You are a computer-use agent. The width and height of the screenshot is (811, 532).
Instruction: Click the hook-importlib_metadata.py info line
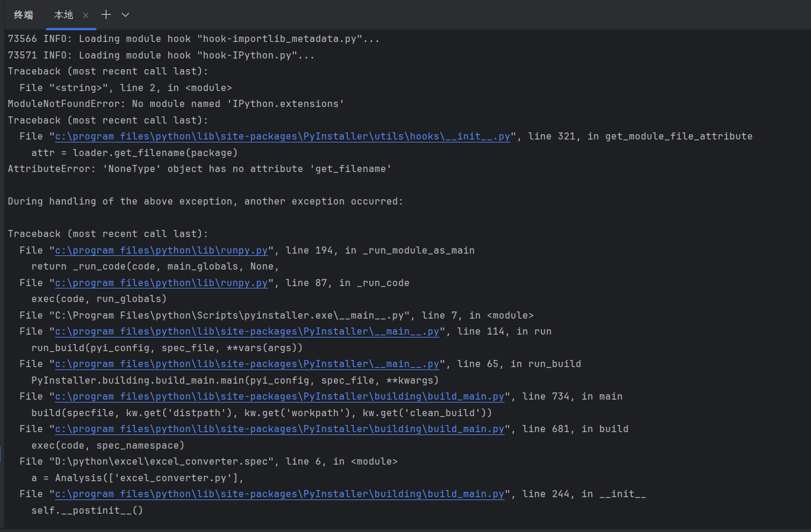click(x=193, y=39)
